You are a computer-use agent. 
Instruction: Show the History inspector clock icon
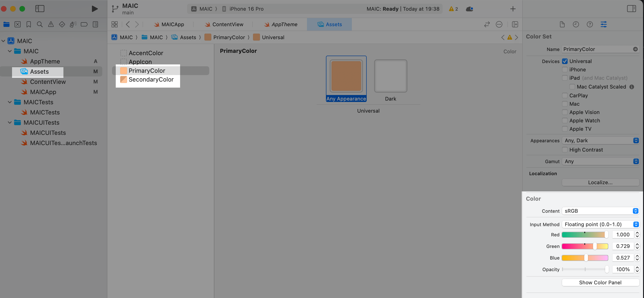coord(576,24)
